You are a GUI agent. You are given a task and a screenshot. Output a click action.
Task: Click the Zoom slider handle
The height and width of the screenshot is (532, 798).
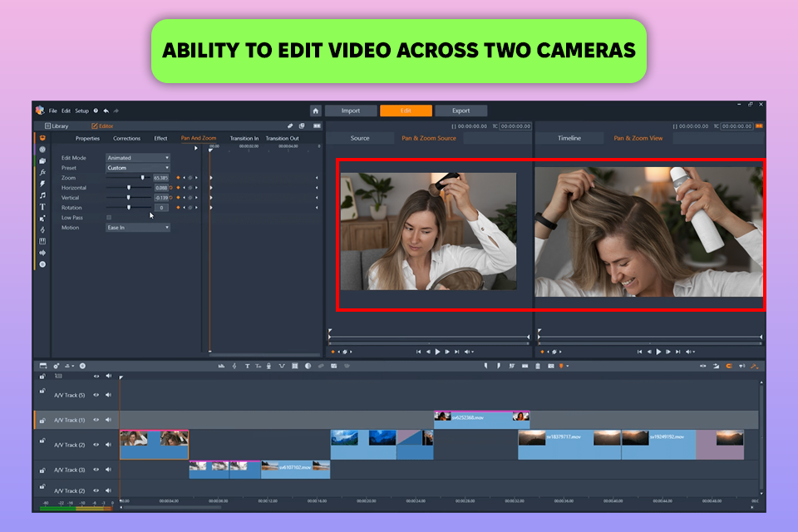142,178
